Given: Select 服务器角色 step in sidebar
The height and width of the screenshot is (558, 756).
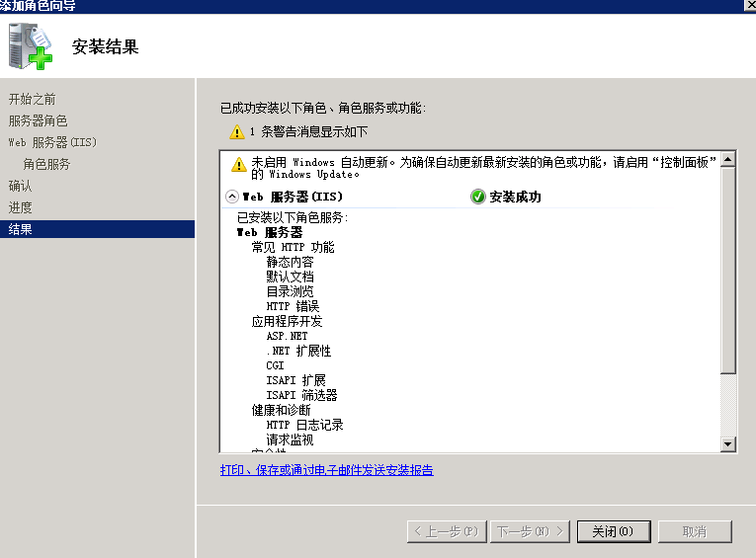Looking at the screenshot, I should (39, 120).
